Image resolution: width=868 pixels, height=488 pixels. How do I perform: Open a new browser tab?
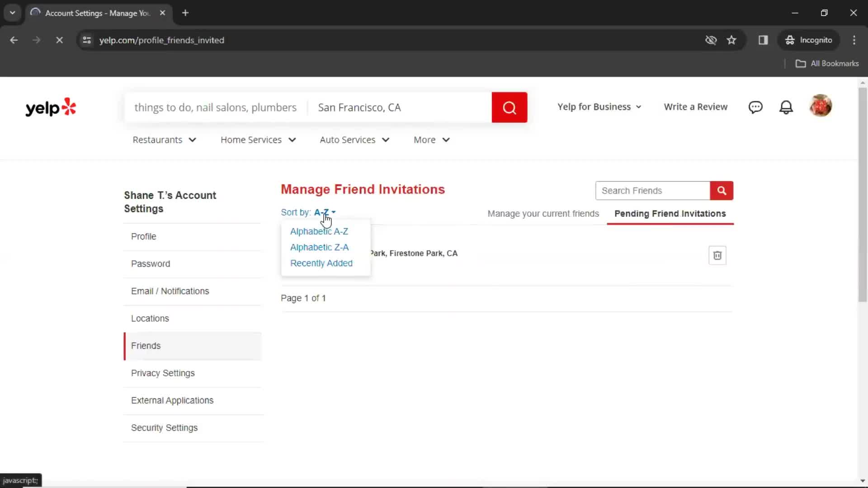tap(185, 13)
